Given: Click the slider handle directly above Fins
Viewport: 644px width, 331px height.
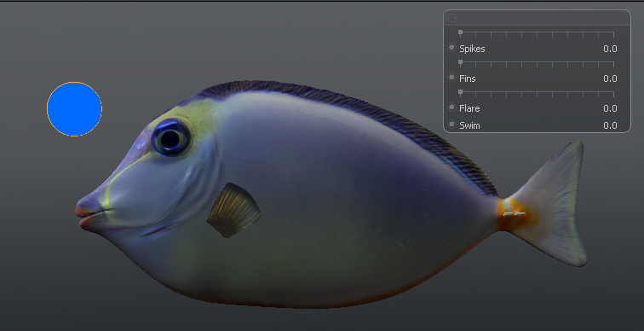Looking at the screenshot, I should [460, 62].
